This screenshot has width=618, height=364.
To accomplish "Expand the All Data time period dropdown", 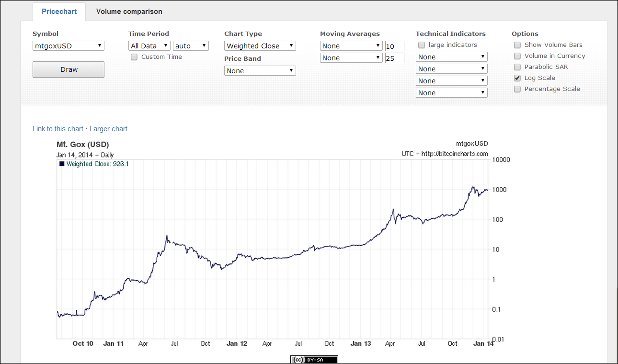I will pos(149,46).
